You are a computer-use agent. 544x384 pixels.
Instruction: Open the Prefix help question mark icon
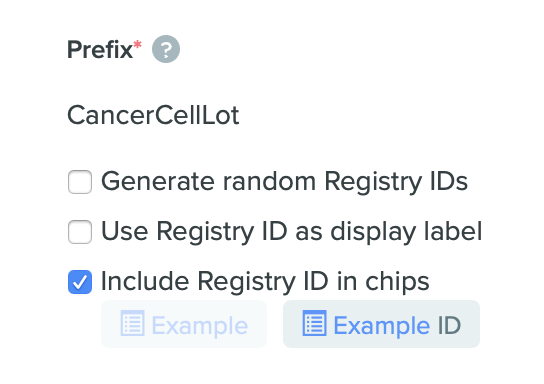coord(166,49)
